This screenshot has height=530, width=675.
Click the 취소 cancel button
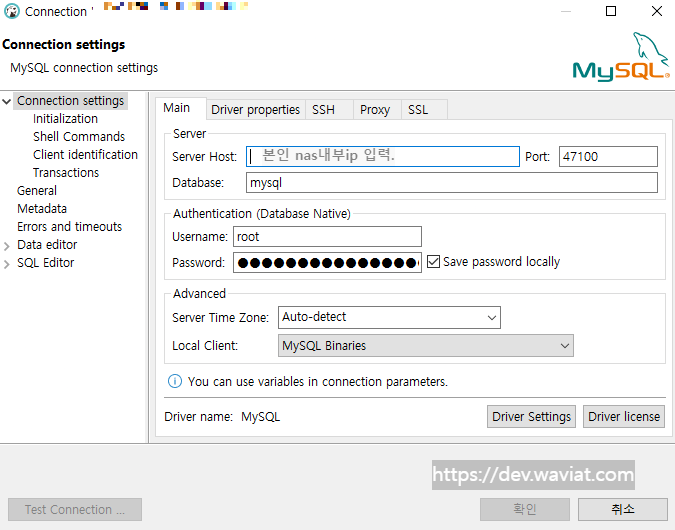[623, 510]
